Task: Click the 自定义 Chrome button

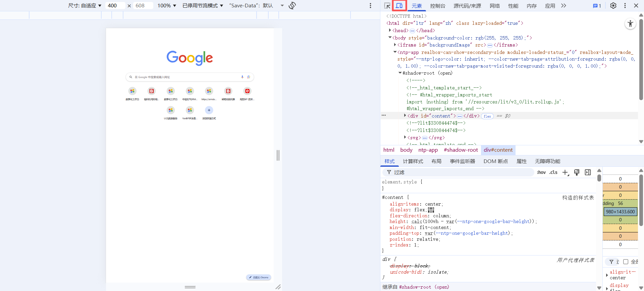Action: click(x=259, y=277)
